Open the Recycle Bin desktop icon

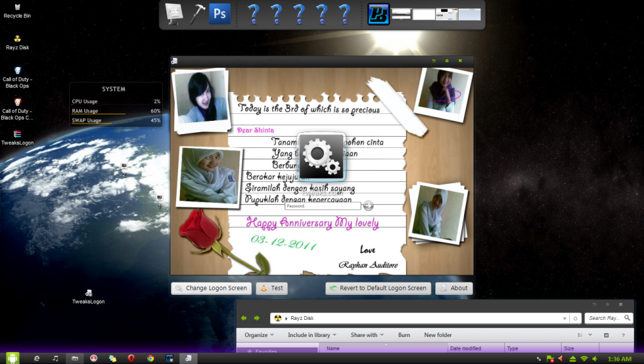[17, 8]
